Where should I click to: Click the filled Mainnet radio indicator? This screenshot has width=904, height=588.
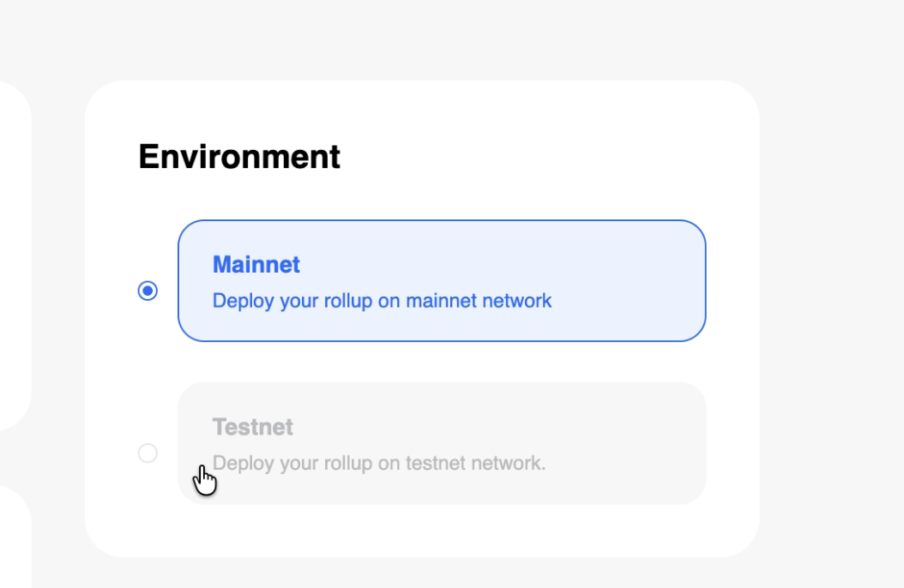click(148, 290)
